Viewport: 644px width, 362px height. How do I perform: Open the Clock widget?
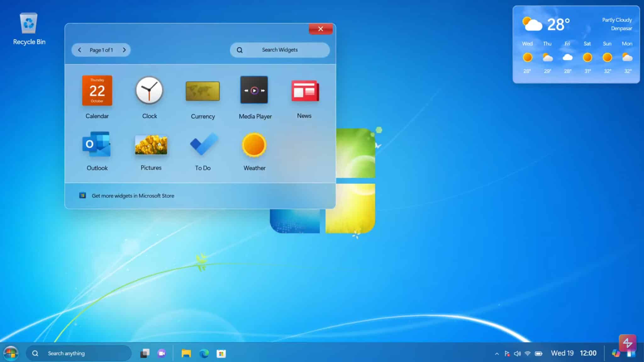coord(149,91)
